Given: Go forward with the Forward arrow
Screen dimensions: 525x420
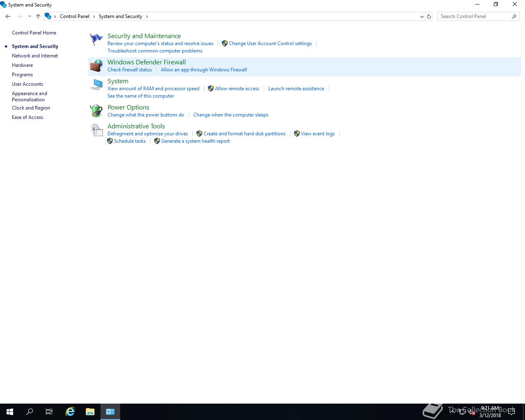Looking at the screenshot, I should click(20, 16).
